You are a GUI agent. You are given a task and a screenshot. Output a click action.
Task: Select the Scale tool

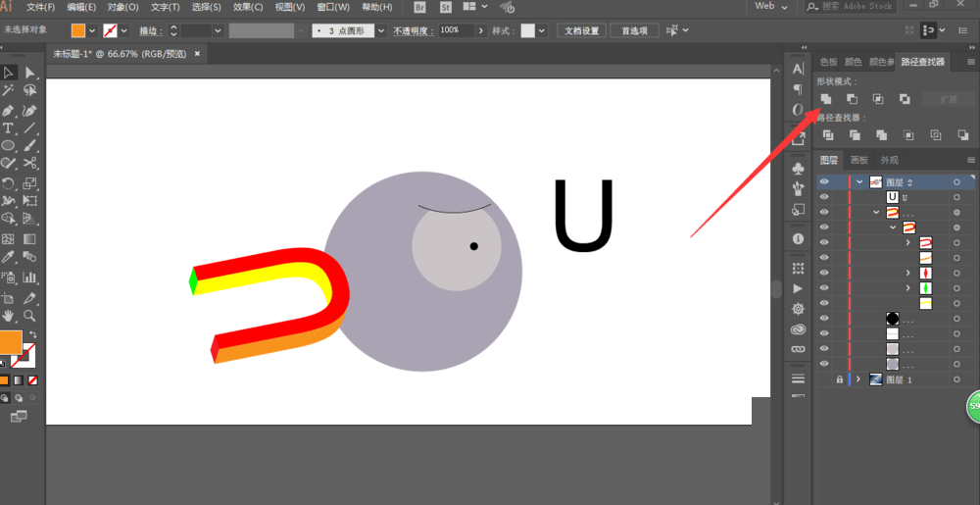coord(29,183)
